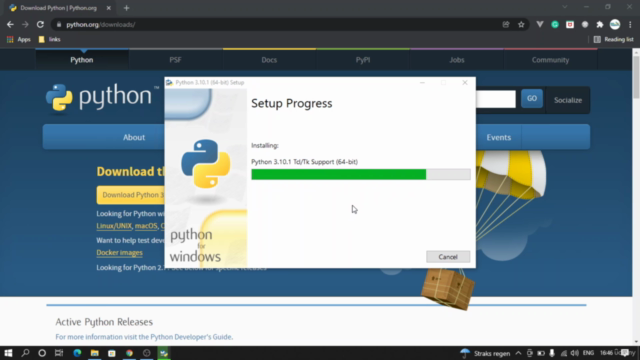The image size is (640, 360).
Task: Click the browser back arrow
Action: coord(10,25)
